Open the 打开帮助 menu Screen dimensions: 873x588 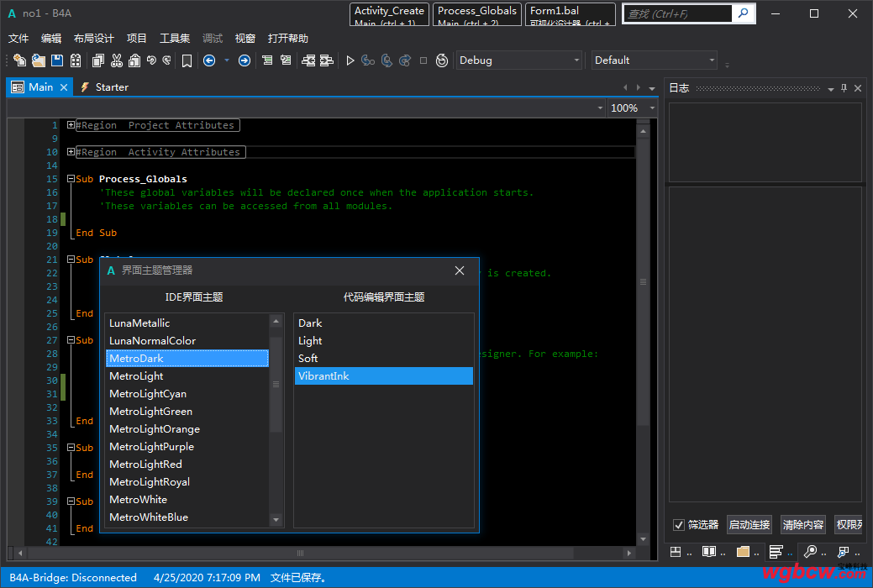click(288, 39)
